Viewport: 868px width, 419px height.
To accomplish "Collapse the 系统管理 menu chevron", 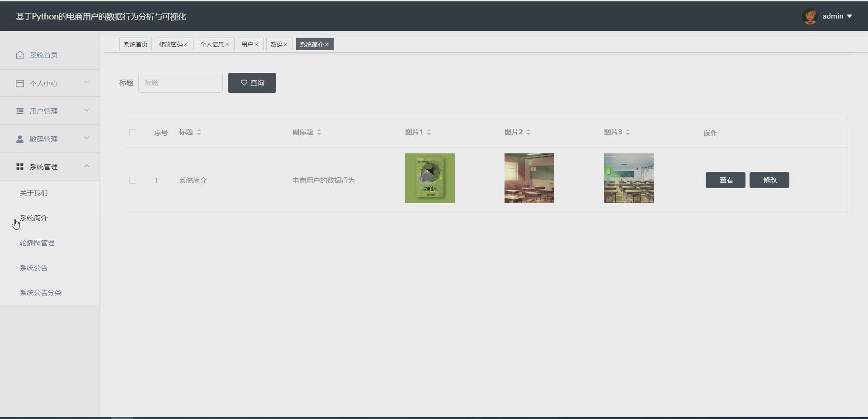I will coord(86,166).
